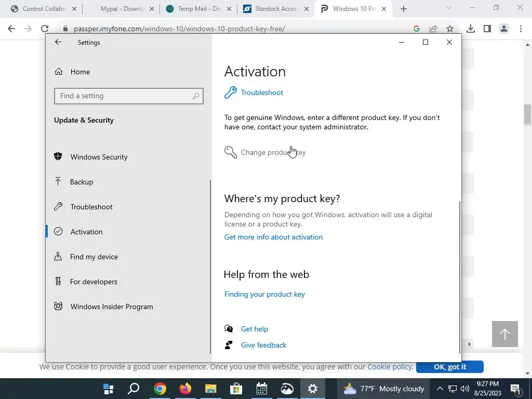
Task: Open the tab search dropdown chevron
Action: click(x=448, y=8)
